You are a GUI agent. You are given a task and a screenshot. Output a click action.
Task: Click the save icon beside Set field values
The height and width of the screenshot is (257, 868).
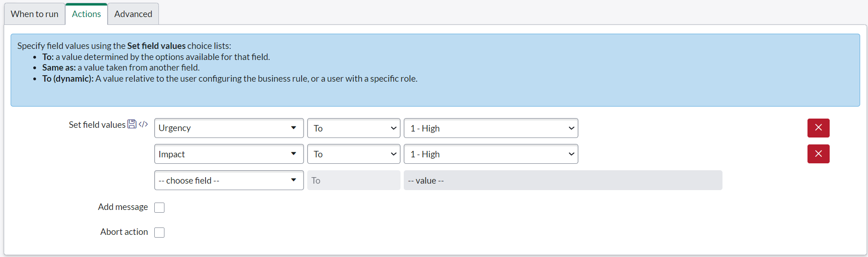coord(132,124)
